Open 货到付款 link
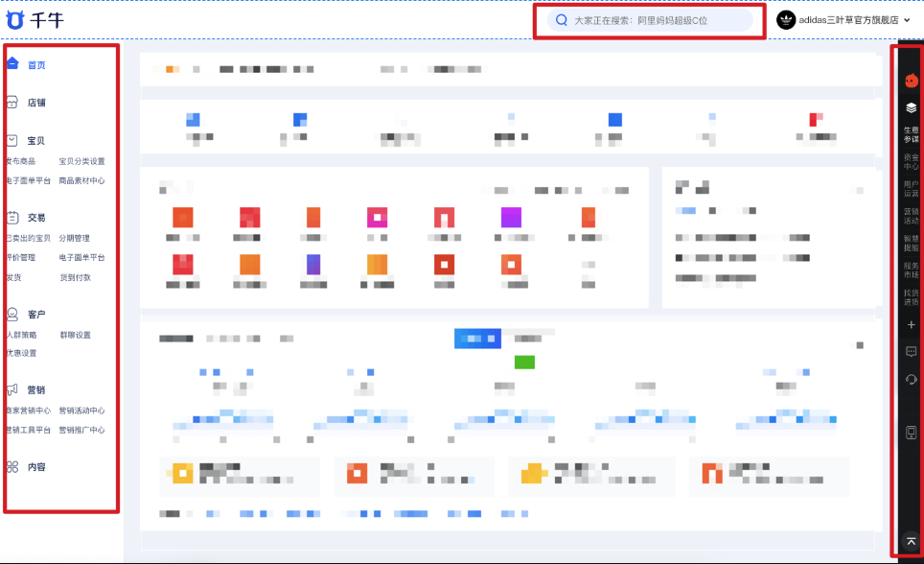The width and height of the screenshot is (924, 564). click(76, 277)
